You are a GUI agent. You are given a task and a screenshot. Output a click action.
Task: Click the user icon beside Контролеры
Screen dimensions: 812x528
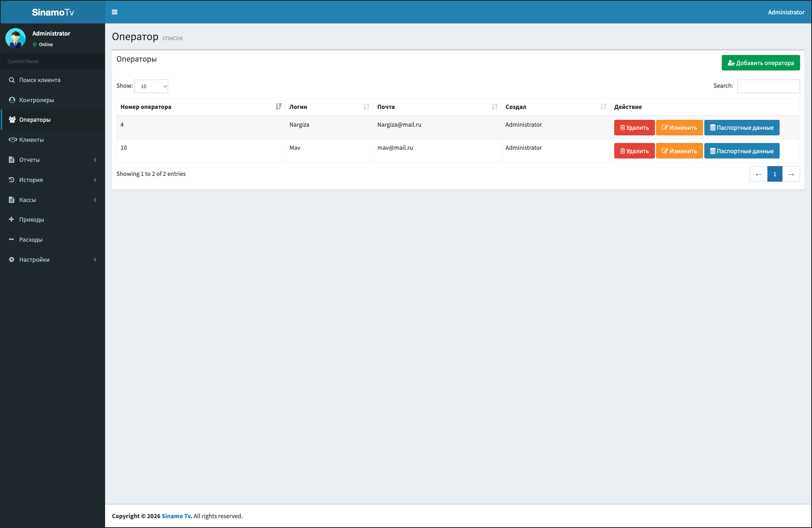click(x=12, y=100)
